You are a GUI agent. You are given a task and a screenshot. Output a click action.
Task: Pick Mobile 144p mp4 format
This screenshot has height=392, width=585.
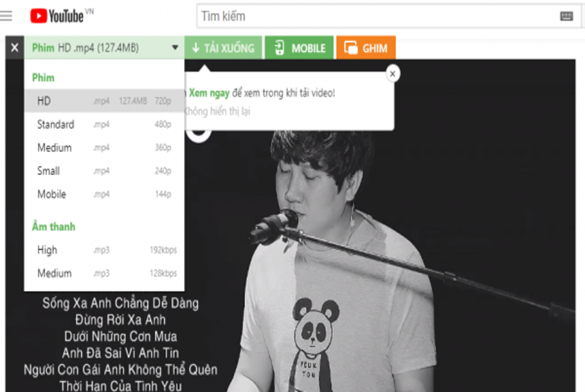pos(104,194)
